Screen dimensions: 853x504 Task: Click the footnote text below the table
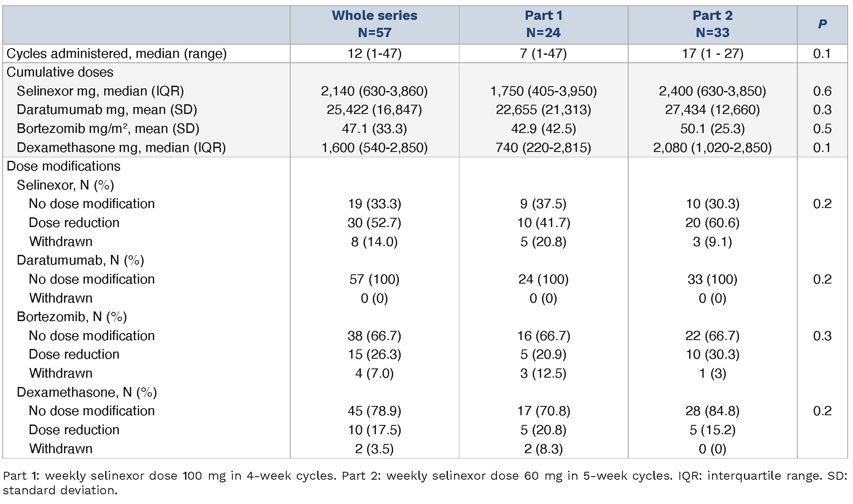pos(424,483)
